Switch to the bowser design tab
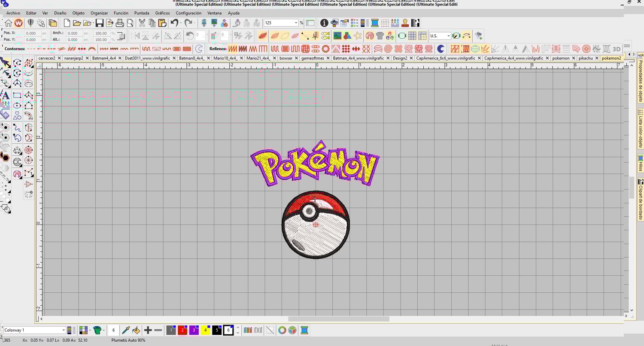Image resolution: width=644 pixels, height=346 pixels. [x=286, y=58]
